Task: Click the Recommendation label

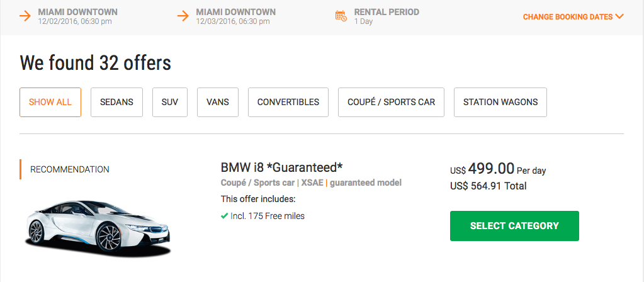Action: [x=70, y=169]
